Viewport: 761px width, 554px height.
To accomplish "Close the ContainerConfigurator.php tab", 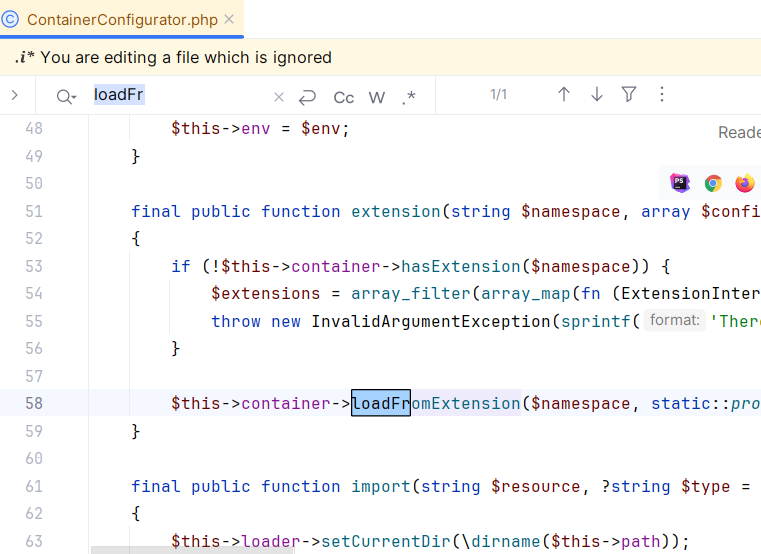I will coord(228,20).
